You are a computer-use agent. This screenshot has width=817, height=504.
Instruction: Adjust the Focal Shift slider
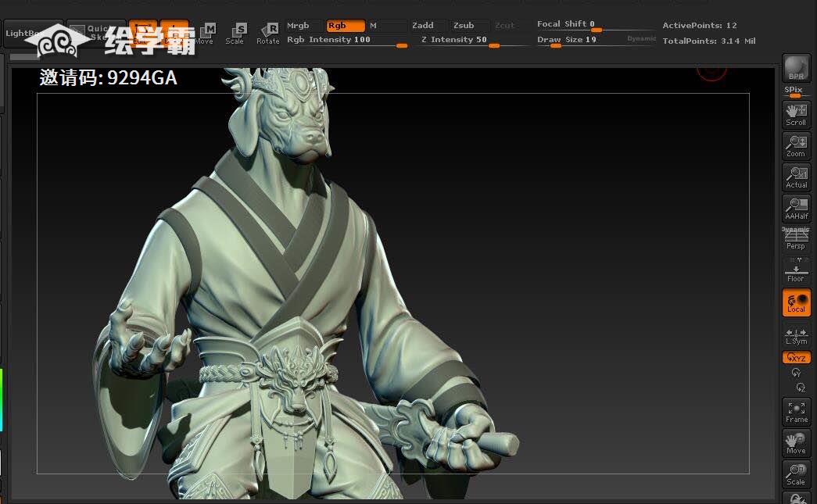tap(596, 25)
